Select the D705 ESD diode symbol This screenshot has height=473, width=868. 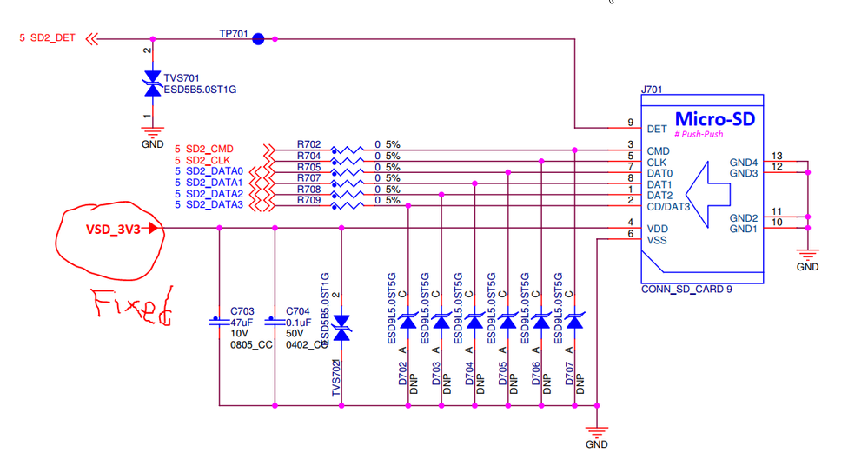(x=507, y=321)
